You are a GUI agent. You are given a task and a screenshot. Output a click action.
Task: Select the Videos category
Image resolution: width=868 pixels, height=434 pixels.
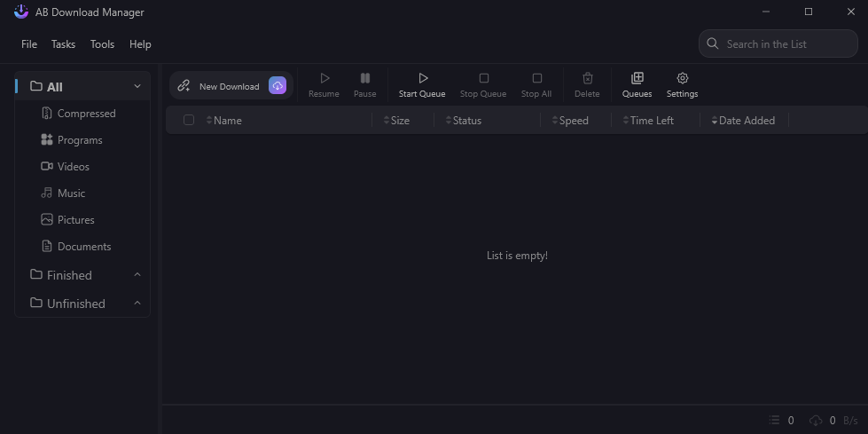73,167
